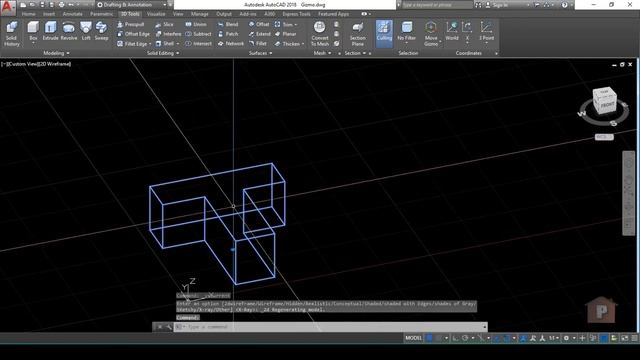Open the ViewCube FRONT face

607,105
